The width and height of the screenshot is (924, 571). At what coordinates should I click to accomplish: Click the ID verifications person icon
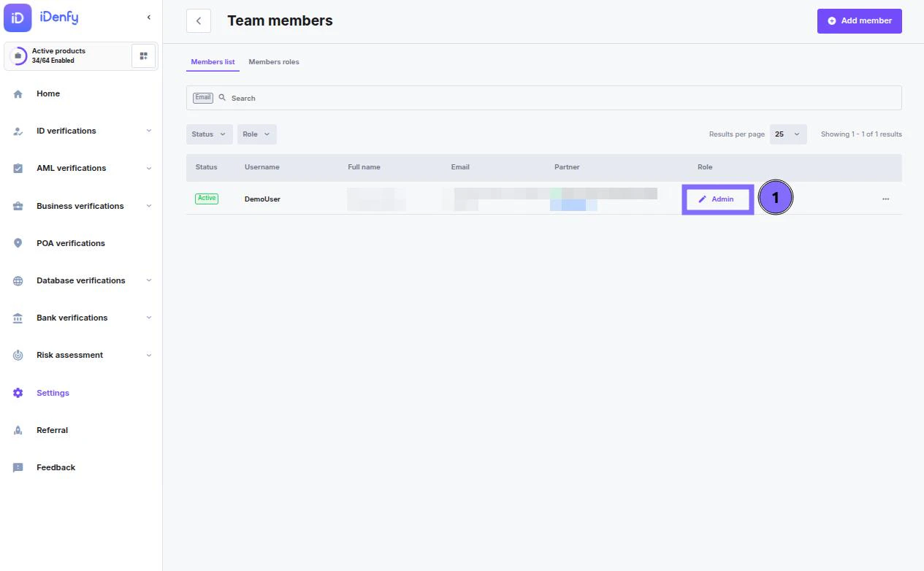click(18, 131)
